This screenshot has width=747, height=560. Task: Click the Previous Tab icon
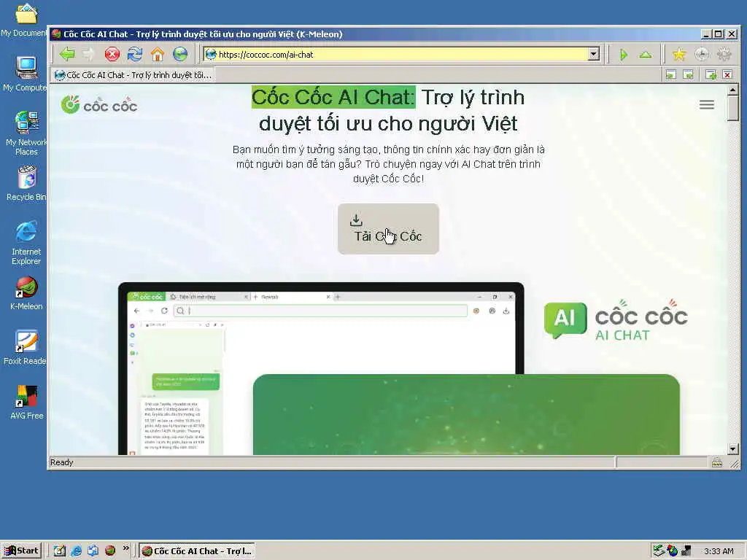click(671, 75)
